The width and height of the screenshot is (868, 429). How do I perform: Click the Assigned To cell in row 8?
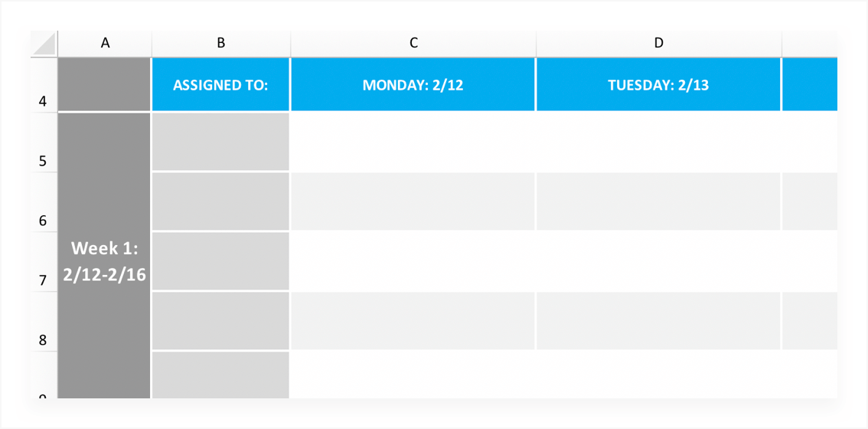220,321
